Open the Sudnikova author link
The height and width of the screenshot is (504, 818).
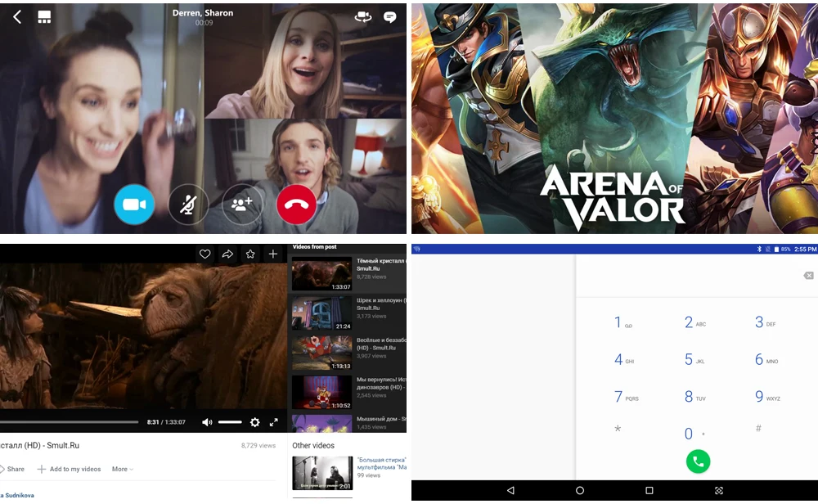tap(17, 495)
